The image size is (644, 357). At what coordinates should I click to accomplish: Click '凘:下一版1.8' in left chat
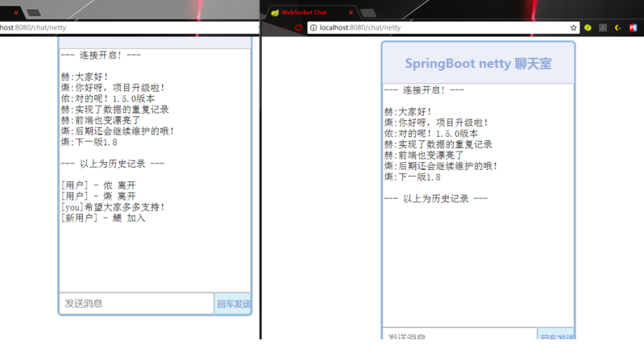pyautogui.click(x=89, y=142)
